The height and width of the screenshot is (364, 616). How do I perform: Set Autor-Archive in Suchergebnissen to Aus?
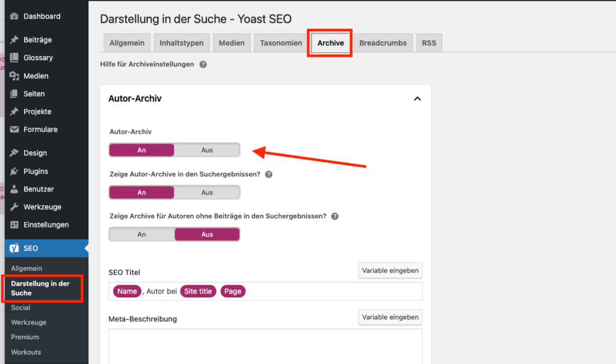pyautogui.click(x=207, y=193)
